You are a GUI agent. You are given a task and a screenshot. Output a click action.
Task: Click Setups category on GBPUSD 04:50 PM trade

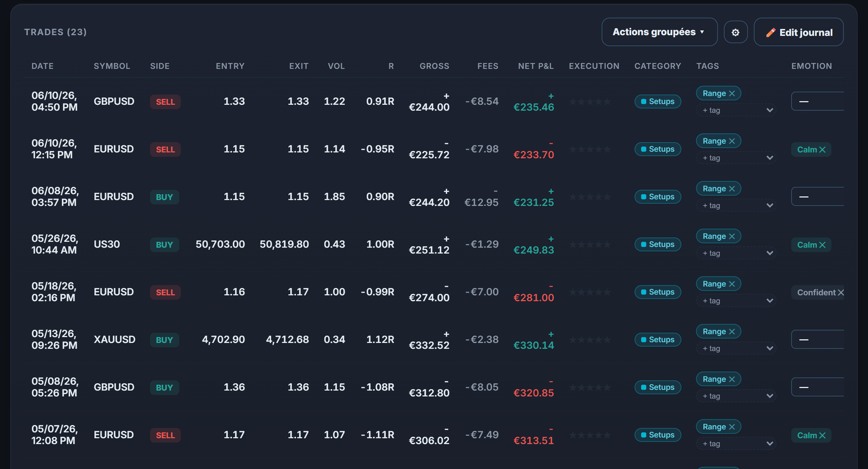click(x=658, y=102)
